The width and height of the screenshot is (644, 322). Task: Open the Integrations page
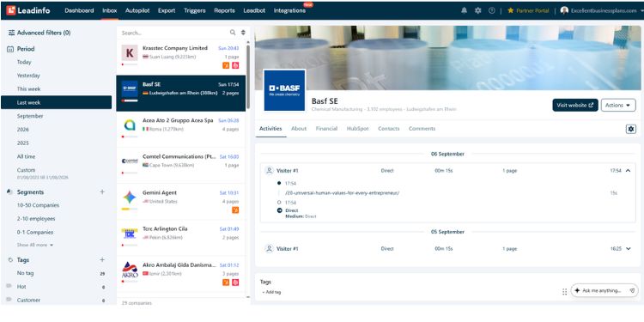[x=289, y=10]
